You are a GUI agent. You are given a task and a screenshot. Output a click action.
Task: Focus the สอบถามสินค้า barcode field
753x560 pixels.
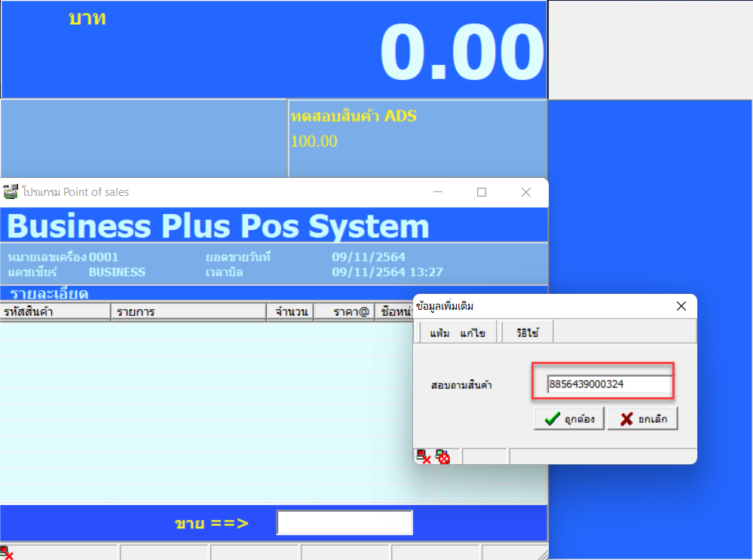tap(610, 384)
